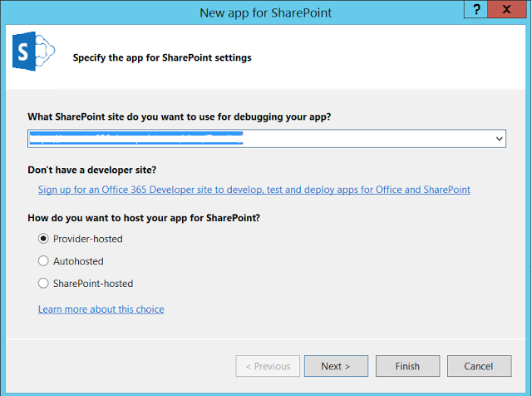Click the disabled Previous button
Viewport: 532px width, 396px height.
(268, 366)
